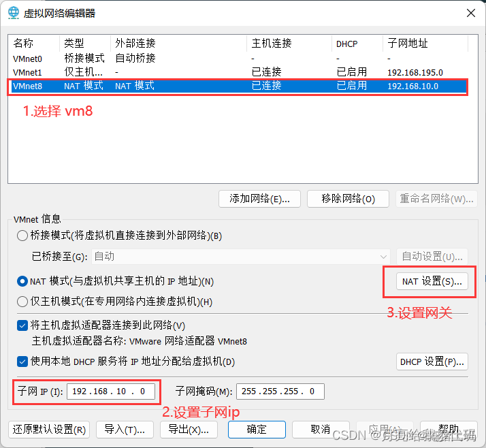Image resolution: width=486 pixels, height=448 pixels.
Task: Open DHCP 设置(P)... button
Action: 432,362
